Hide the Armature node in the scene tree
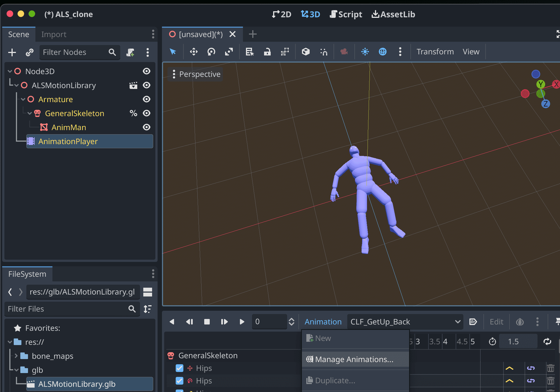This screenshot has height=392, width=560. (147, 99)
